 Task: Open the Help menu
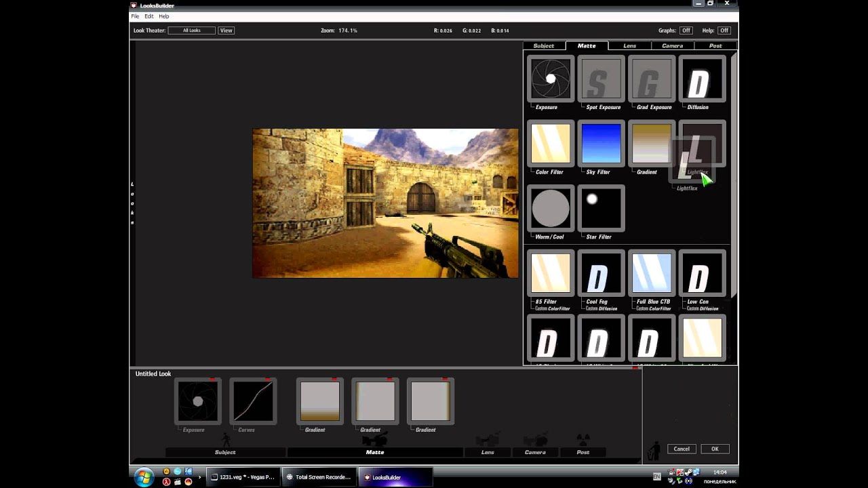click(x=164, y=16)
